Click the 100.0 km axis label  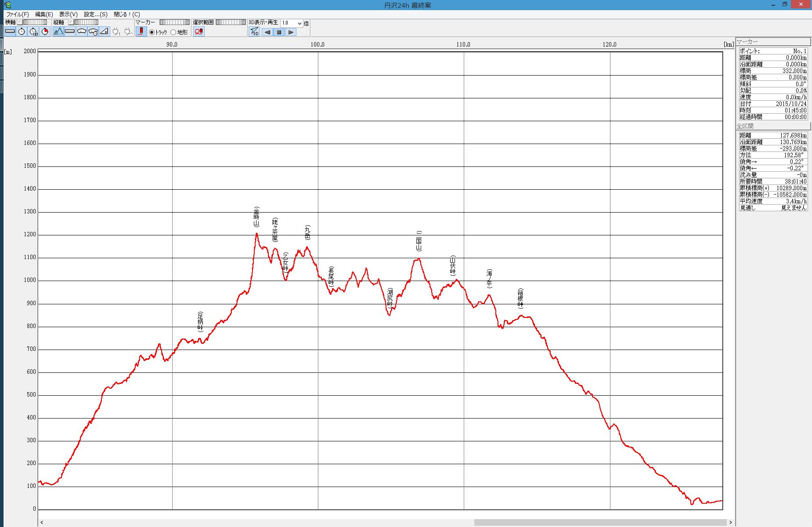318,44
